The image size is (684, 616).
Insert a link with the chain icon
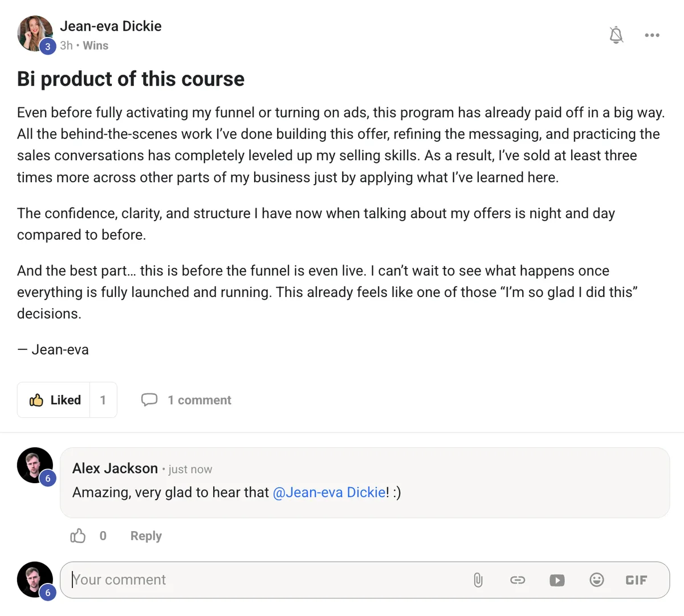pyautogui.click(x=518, y=580)
